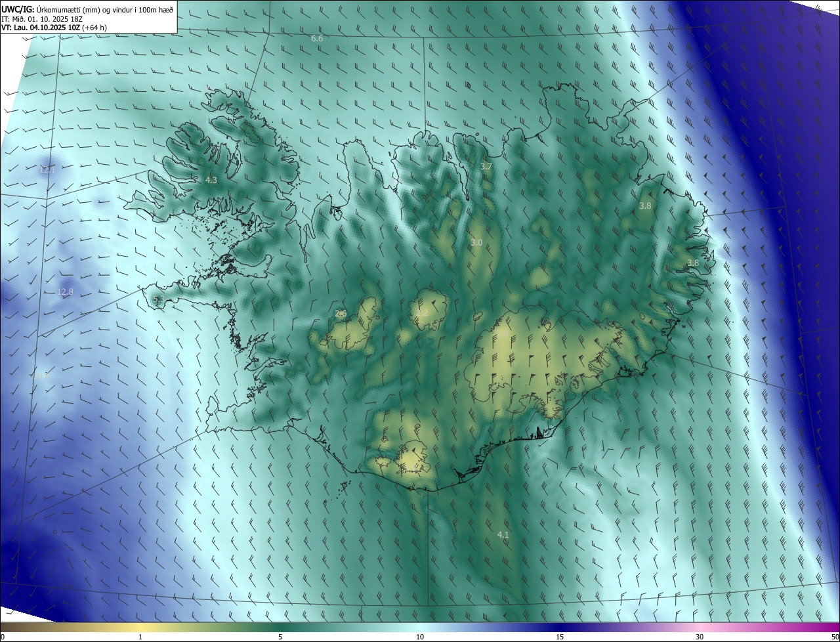
Task: Click the 12.8 value label over the sea
Action: click(65, 291)
